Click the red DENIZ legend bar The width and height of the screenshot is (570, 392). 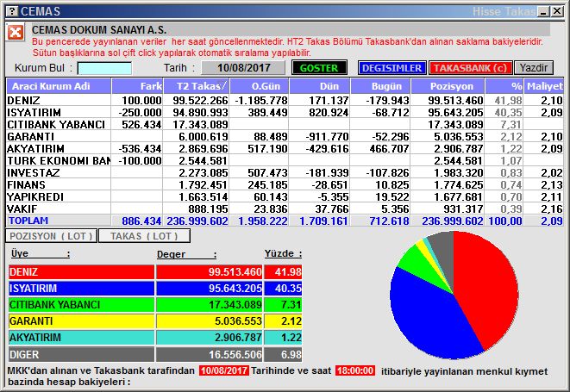point(81,271)
